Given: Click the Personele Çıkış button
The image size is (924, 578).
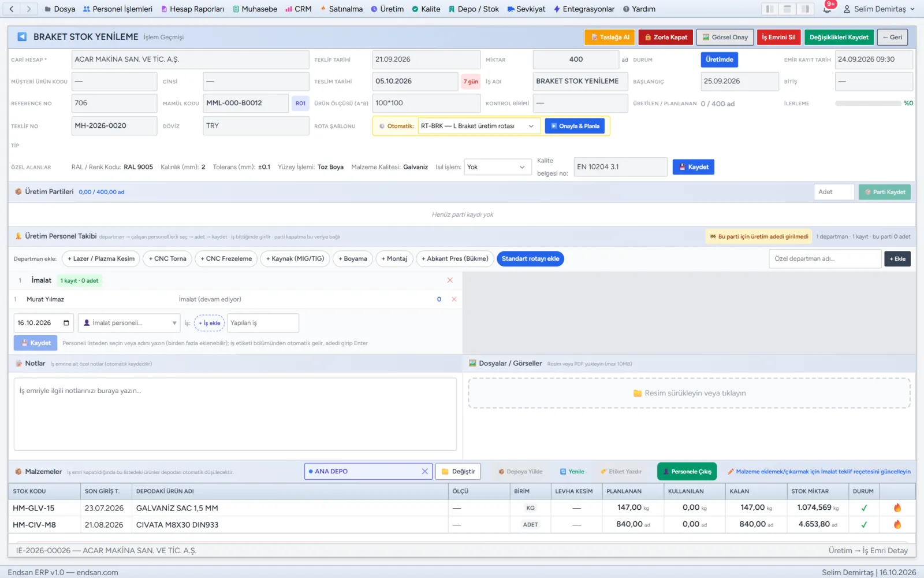Looking at the screenshot, I should coord(687,472).
